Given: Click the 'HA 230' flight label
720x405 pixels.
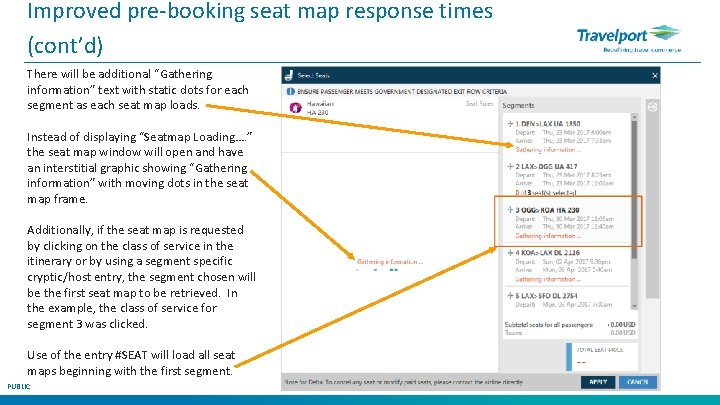Looking at the screenshot, I should [x=317, y=112].
